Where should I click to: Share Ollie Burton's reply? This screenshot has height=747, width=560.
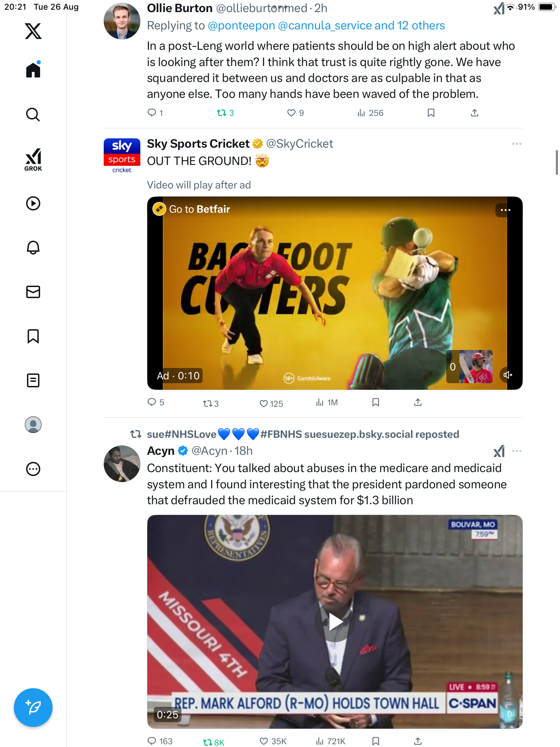tap(475, 113)
